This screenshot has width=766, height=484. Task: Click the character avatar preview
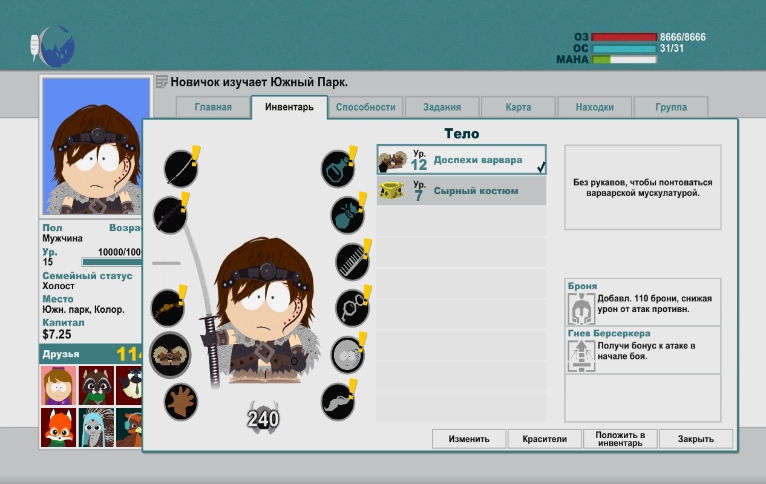[x=264, y=313]
